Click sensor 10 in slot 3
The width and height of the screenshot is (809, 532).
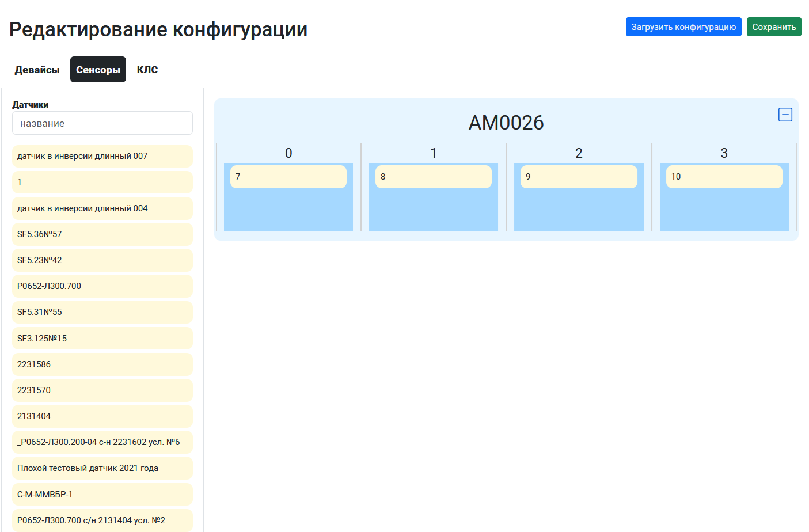click(x=724, y=177)
